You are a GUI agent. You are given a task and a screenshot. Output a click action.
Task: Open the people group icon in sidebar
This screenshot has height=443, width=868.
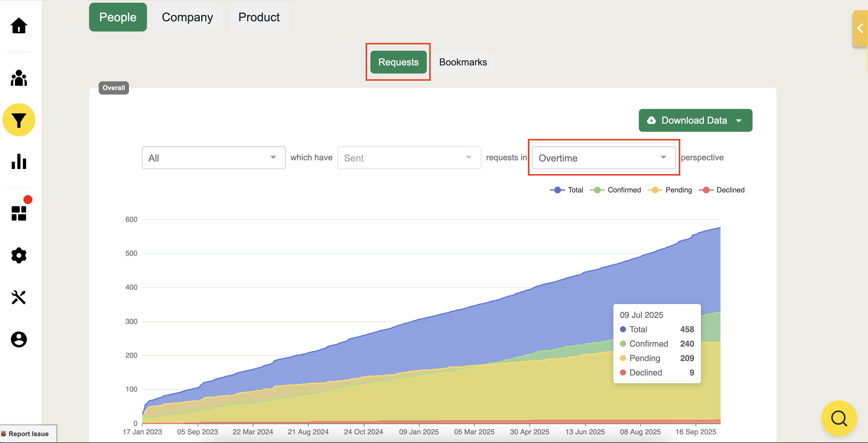[19, 78]
